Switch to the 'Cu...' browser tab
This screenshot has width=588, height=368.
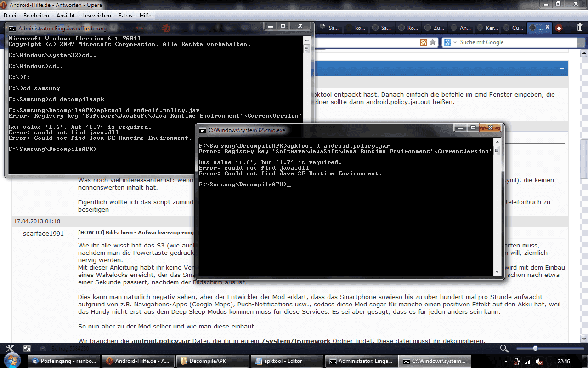click(x=514, y=28)
